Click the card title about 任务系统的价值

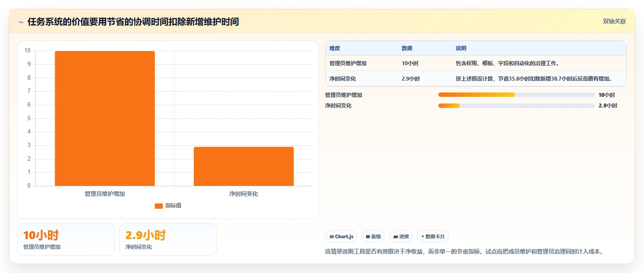(133, 22)
